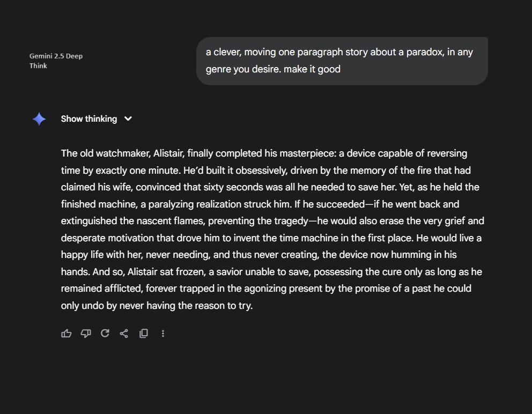532x414 pixels.
Task: Click the blue Gemini sparkle icon
Action: click(x=39, y=119)
